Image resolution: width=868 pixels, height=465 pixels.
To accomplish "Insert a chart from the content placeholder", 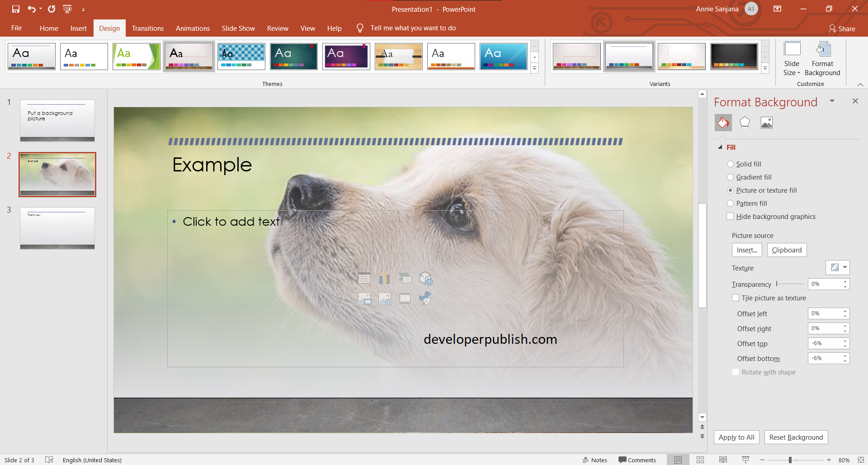I will 385,278.
